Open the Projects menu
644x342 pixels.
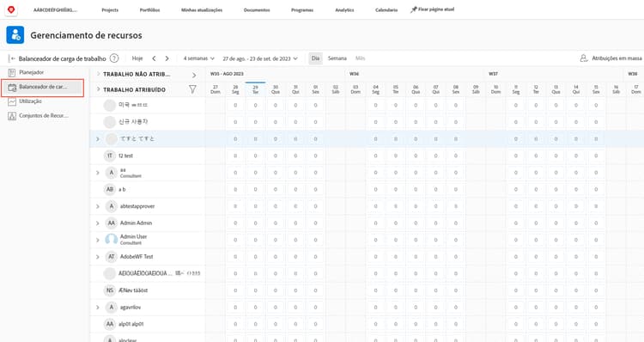110,9
